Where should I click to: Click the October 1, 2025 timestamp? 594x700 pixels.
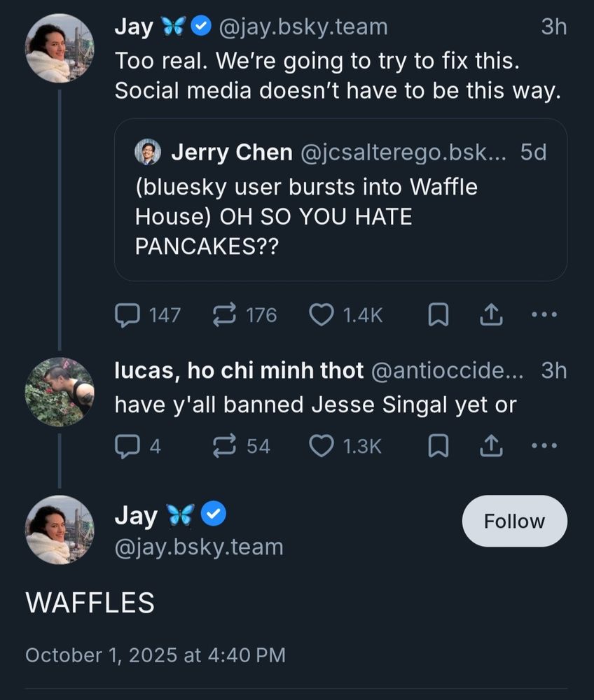pyautogui.click(x=155, y=654)
